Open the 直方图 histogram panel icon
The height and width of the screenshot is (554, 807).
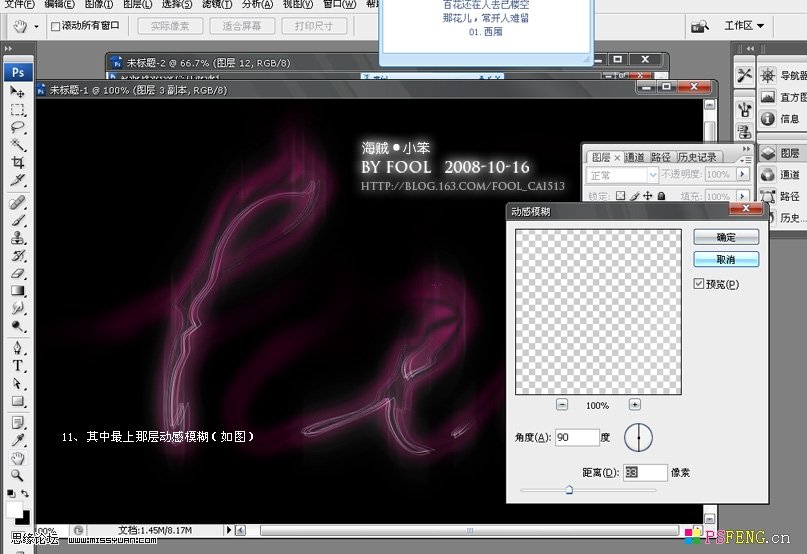coord(768,97)
